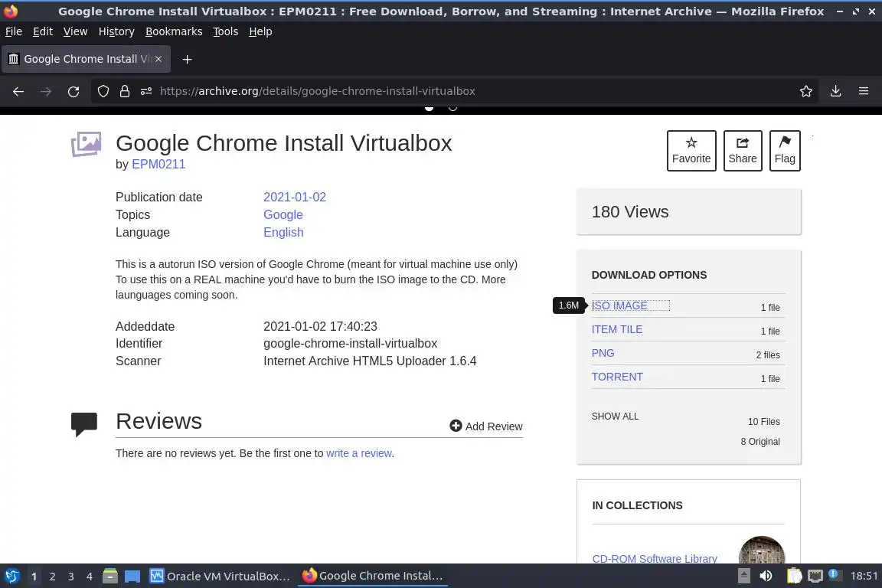Viewport: 882px width, 588px height.
Task: Go back to the previous page
Action: tap(18, 91)
